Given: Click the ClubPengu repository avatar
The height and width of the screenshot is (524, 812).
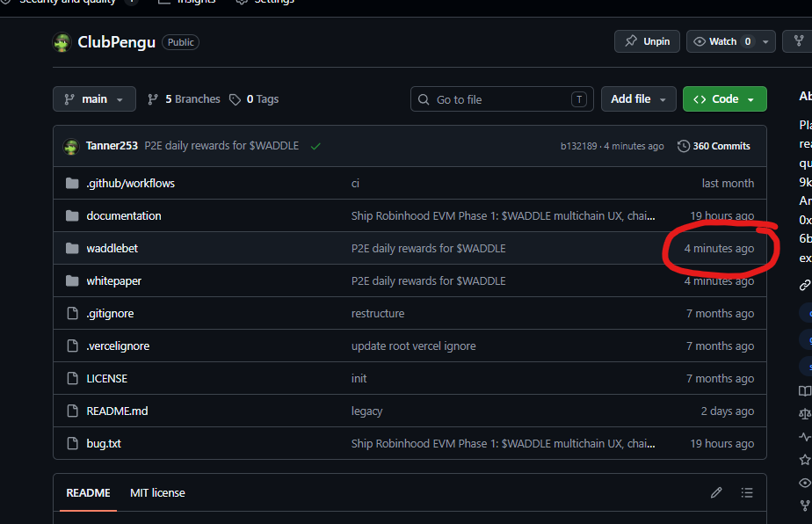Looking at the screenshot, I should coord(62,42).
